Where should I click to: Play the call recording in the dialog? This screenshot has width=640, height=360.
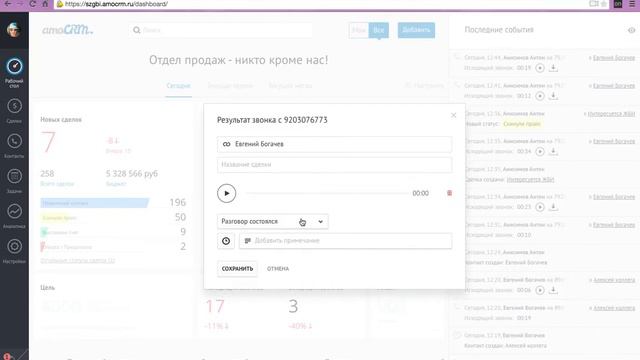click(x=227, y=193)
